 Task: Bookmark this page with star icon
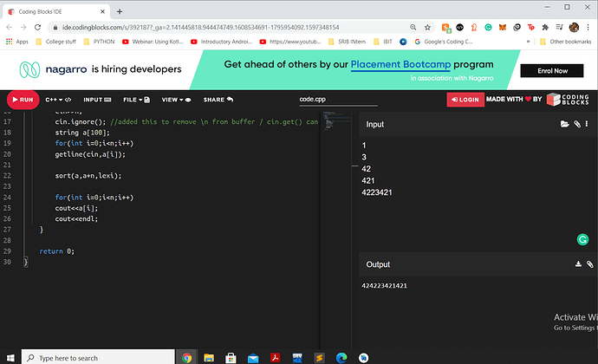[x=427, y=28]
